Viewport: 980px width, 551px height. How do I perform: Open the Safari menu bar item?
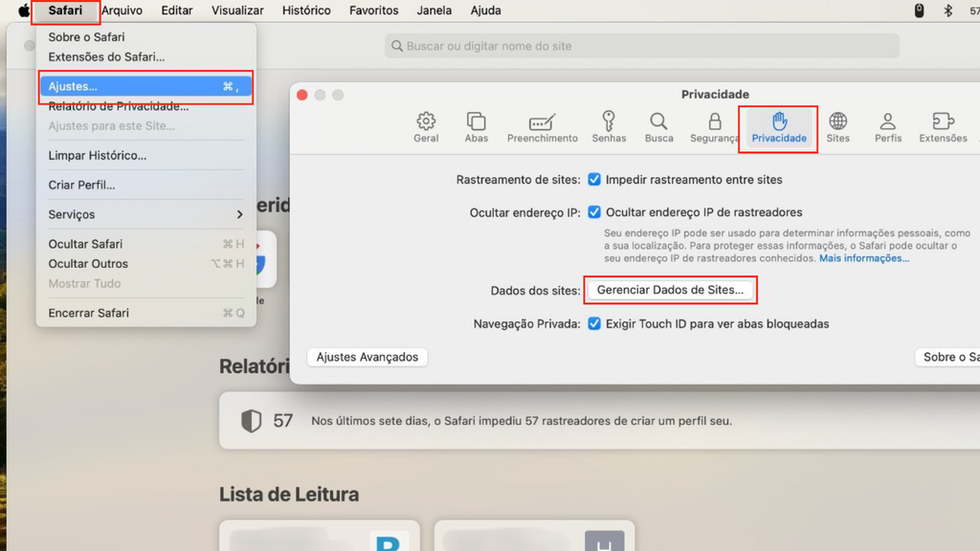(x=65, y=11)
